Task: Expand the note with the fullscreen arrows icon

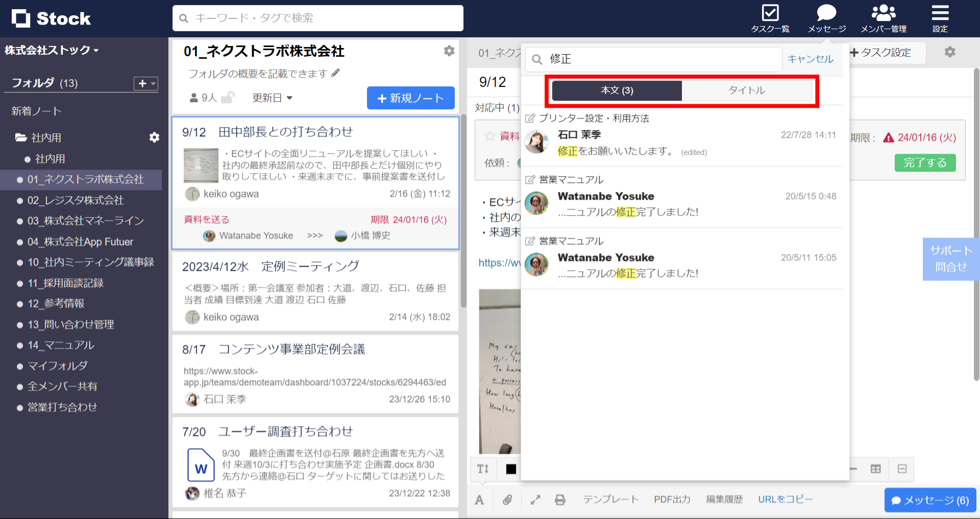Action: (534, 500)
